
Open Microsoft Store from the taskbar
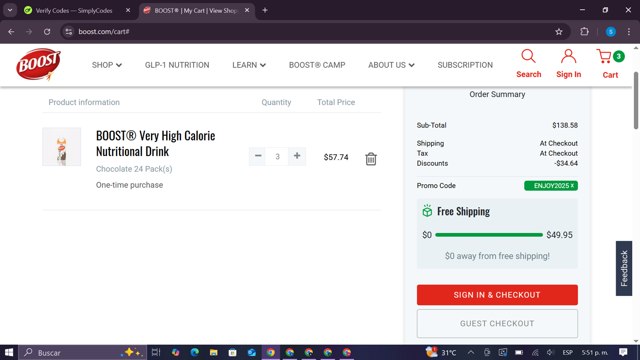click(x=233, y=352)
